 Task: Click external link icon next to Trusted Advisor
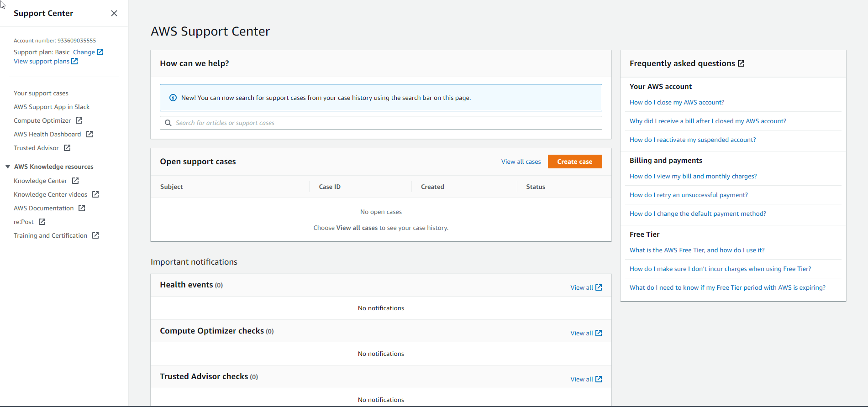[67, 148]
